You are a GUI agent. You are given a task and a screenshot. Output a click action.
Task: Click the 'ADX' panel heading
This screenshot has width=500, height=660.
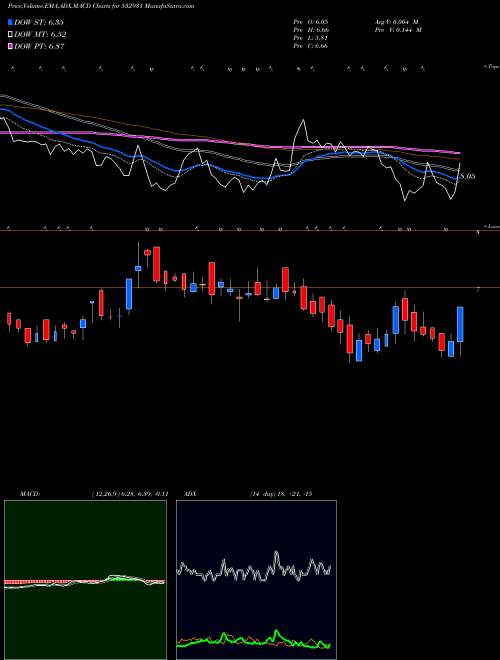click(190, 494)
